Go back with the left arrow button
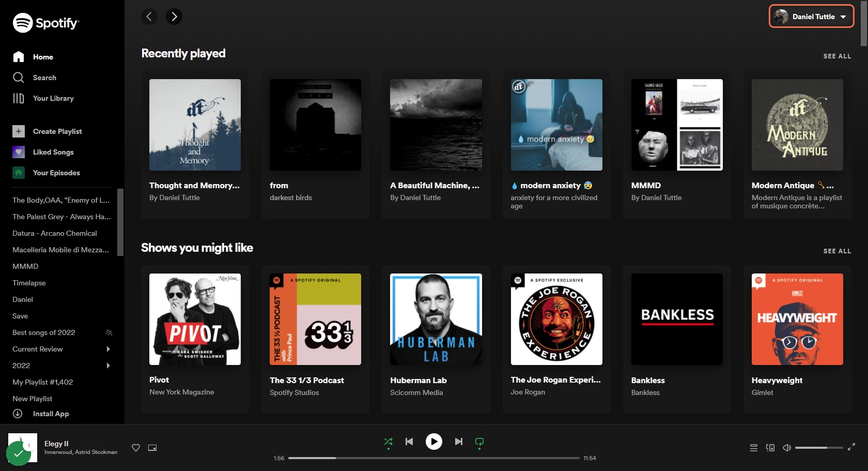Viewport: 868px width, 471px height. [149, 17]
